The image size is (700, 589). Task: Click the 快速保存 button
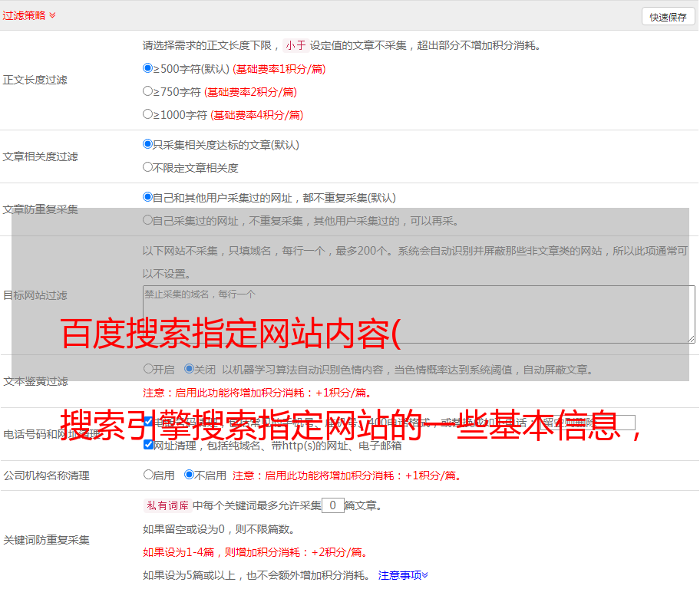click(668, 17)
